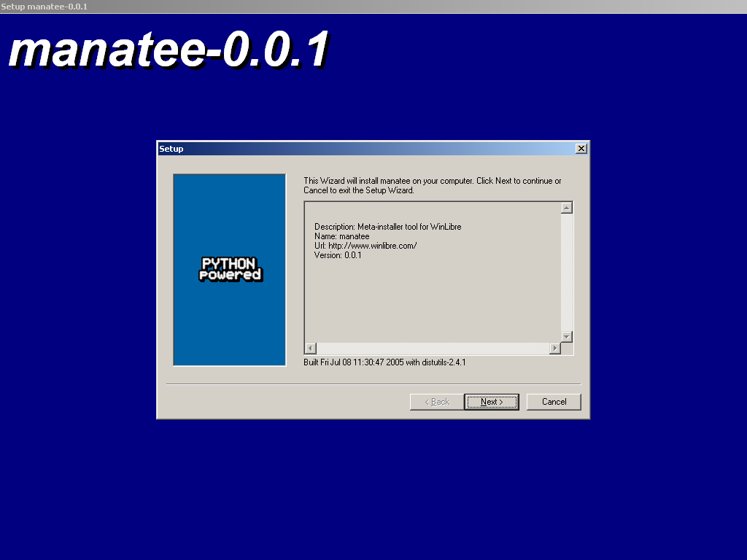Click the Setup dialog title bar

(365, 149)
